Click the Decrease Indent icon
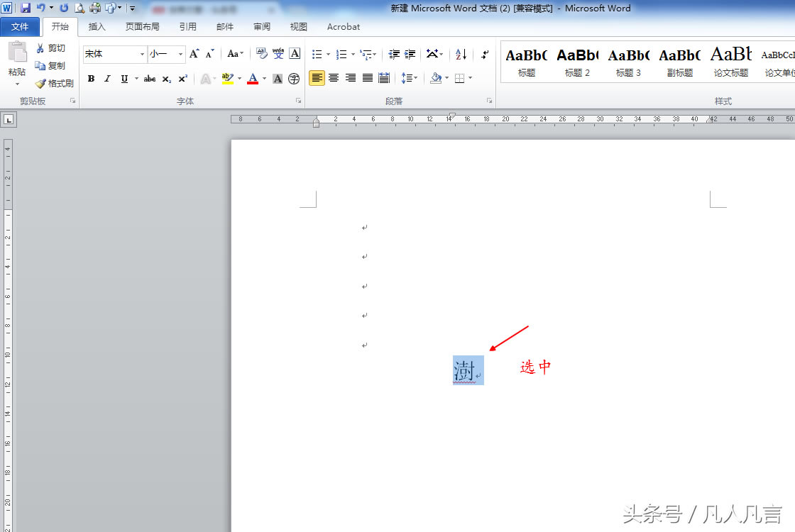Screen dimensions: 795x532 click(394, 54)
